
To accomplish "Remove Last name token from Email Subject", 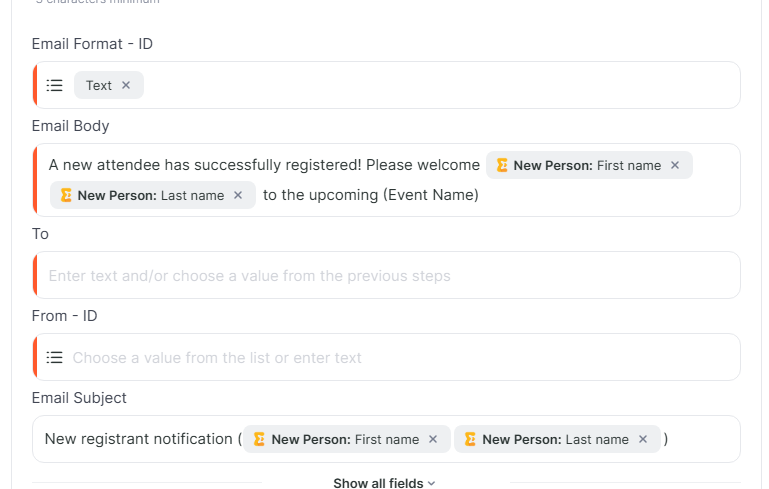I will (643, 439).
